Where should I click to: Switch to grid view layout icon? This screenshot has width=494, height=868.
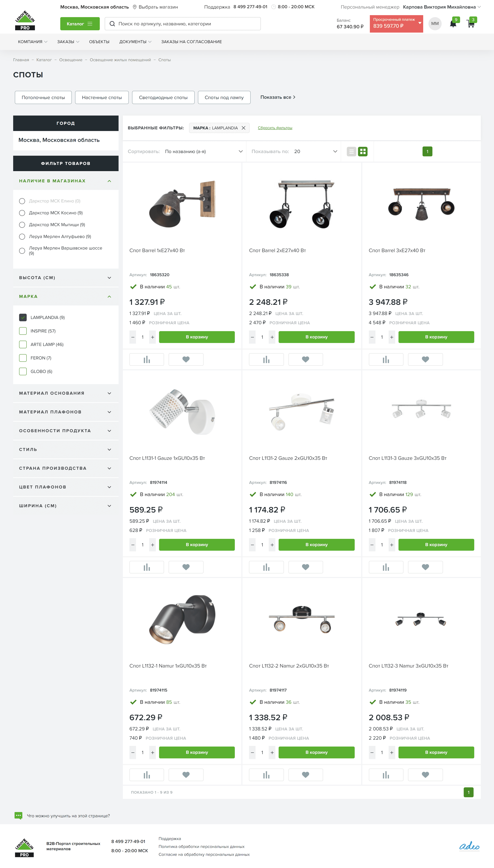pyautogui.click(x=363, y=152)
